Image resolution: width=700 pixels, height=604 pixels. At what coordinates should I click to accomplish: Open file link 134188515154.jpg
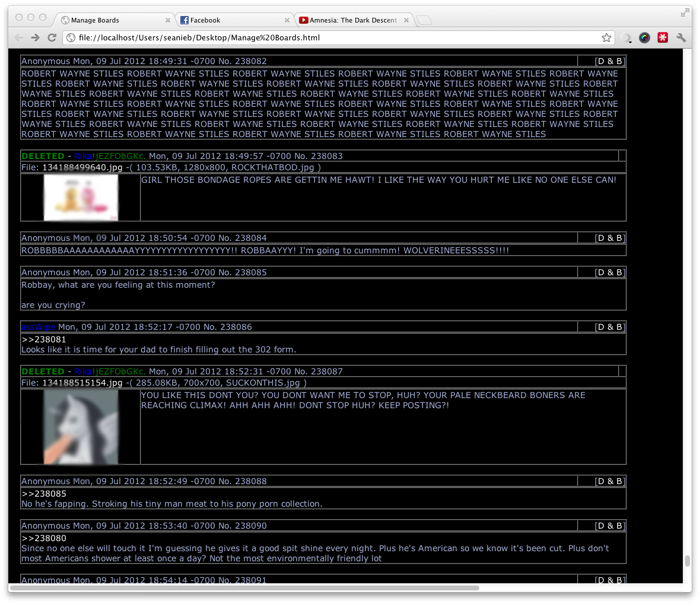[82, 383]
